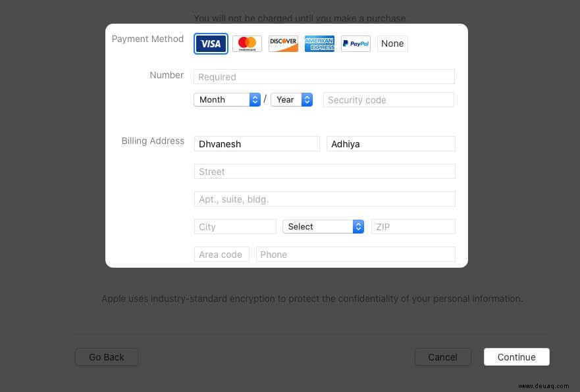Click the City input field

[235, 226]
